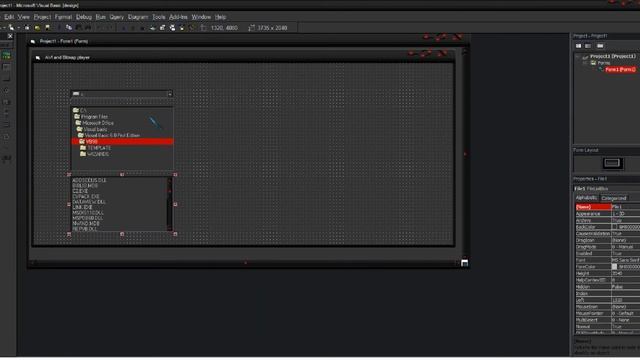The height and width of the screenshot is (360, 640).
Task: Click the form preview in Form Layout window
Action: [612, 163]
